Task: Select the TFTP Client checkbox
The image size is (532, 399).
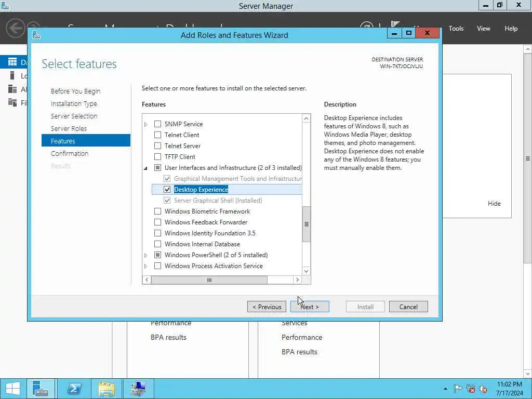Action: [157, 156]
